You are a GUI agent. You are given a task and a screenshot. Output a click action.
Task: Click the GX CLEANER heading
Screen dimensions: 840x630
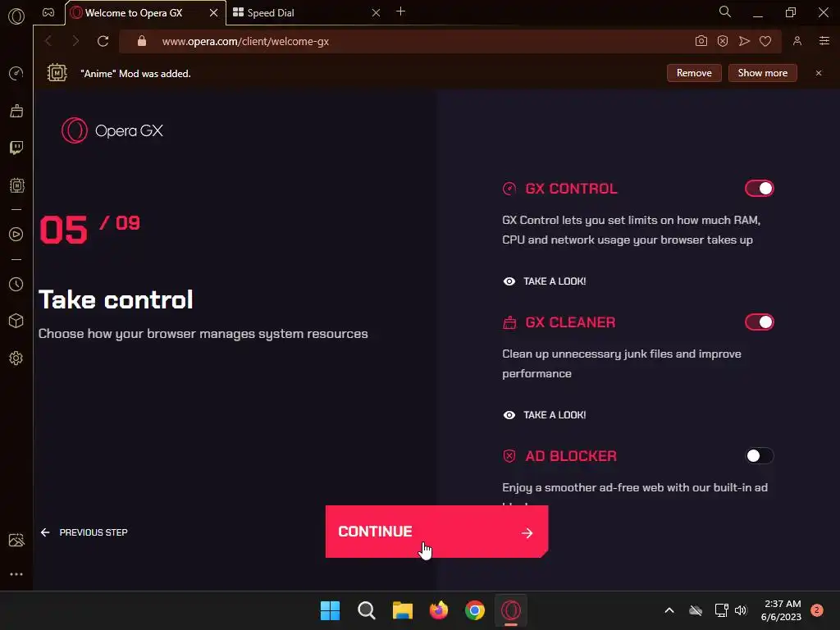coord(570,322)
